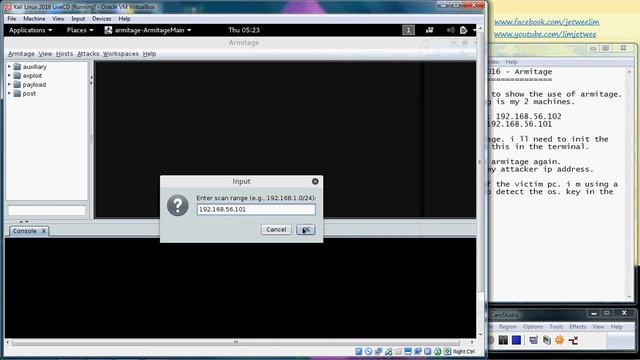The width and height of the screenshot is (640, 360).
Task: Click the Thu 05:23 clock in Kali bar
Action: (x=244, y=30)
